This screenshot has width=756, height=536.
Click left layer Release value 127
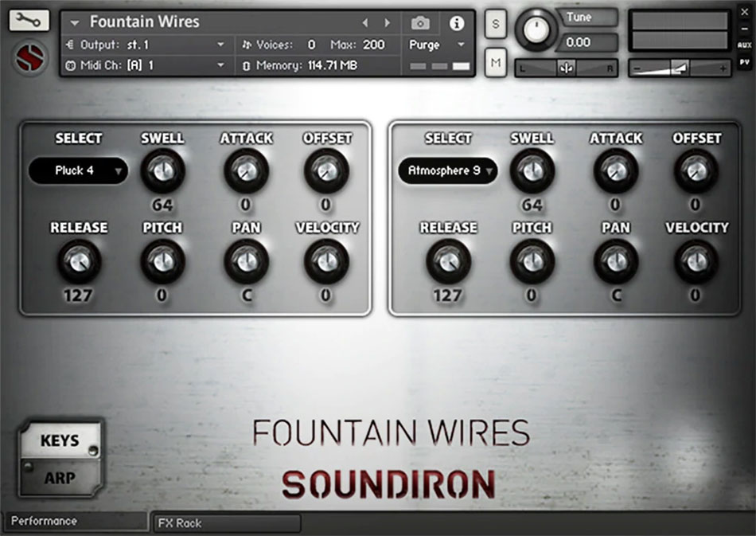click(78, 295)
